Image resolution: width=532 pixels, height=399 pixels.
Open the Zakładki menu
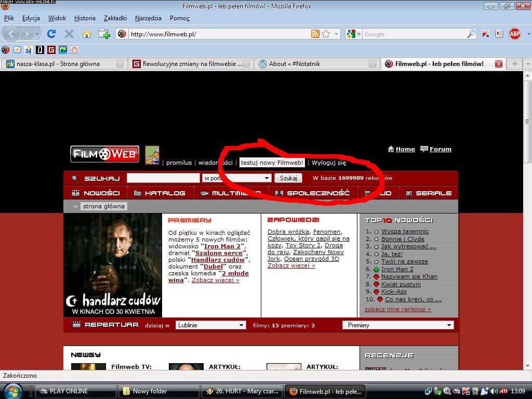(115, 18)
